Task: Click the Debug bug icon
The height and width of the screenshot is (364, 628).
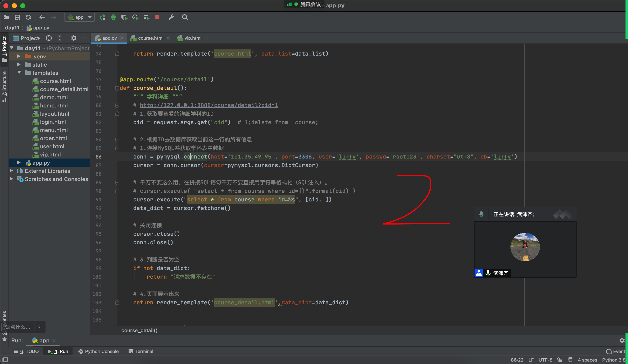Action: 113,17
